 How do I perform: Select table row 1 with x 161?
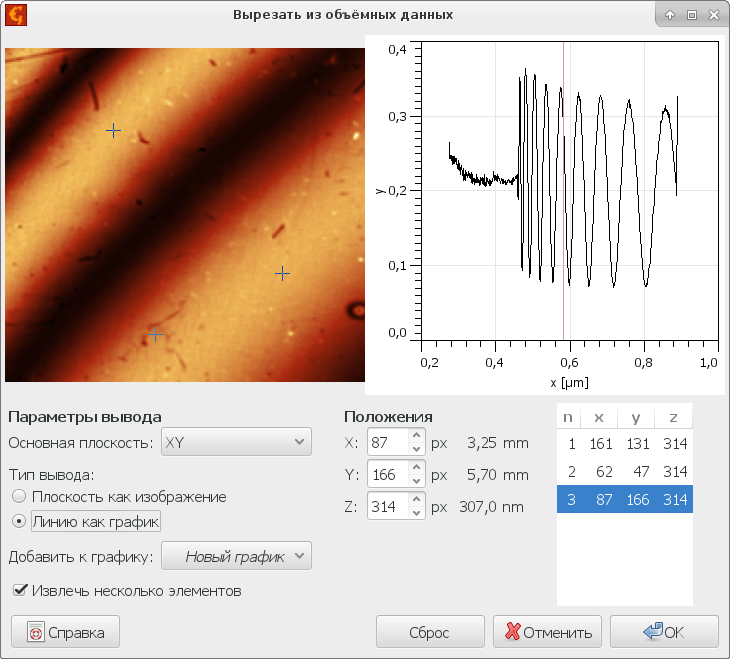coord(625,443)
